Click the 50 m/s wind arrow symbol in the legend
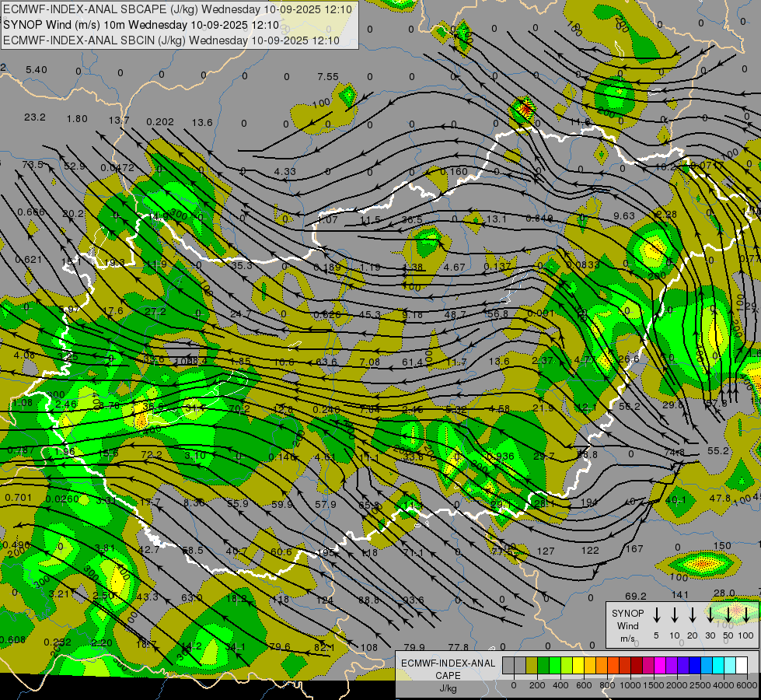This screenshot has width=761, height=700. [x=728, y=614]
